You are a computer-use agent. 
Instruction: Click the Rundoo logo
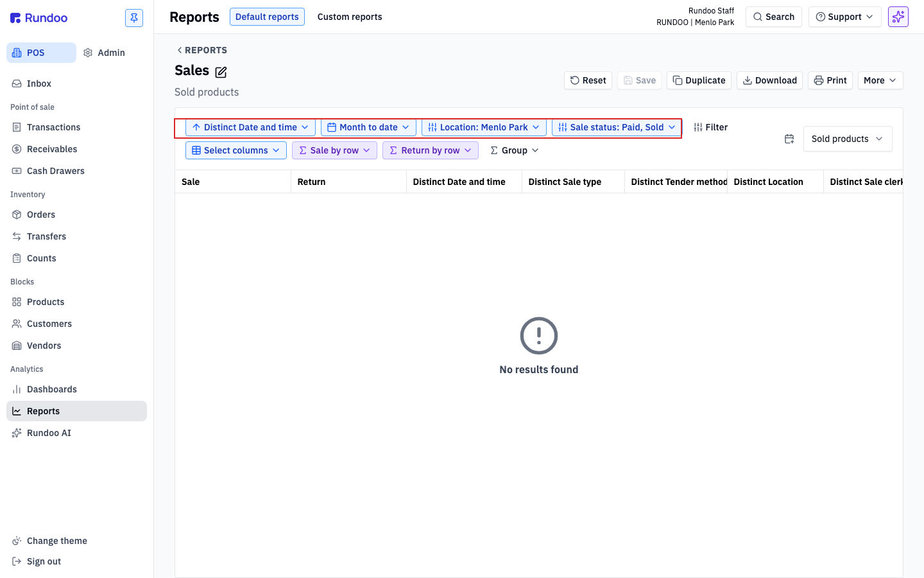point(39,18)
